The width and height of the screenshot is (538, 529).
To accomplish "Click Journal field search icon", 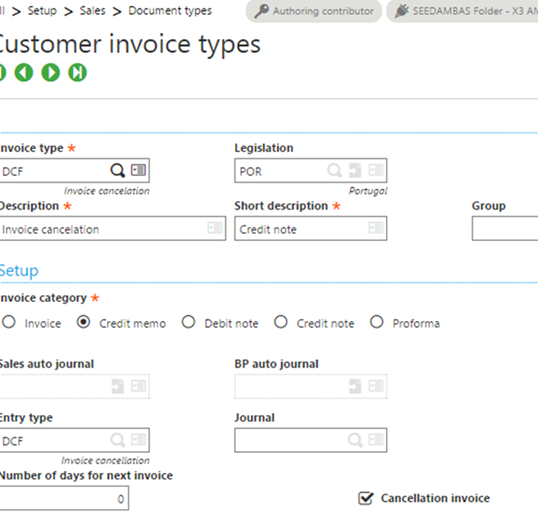I will click(355, 440).
